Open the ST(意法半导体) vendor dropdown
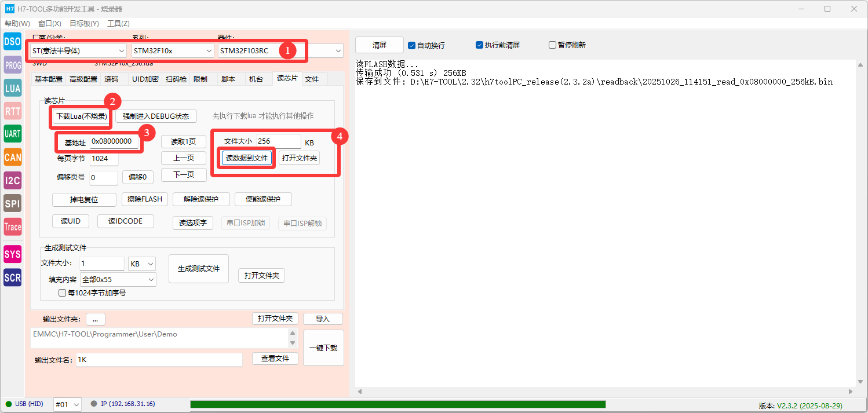Screen dimensions: 868x413 pyautogui.click(x=78, y=51)
